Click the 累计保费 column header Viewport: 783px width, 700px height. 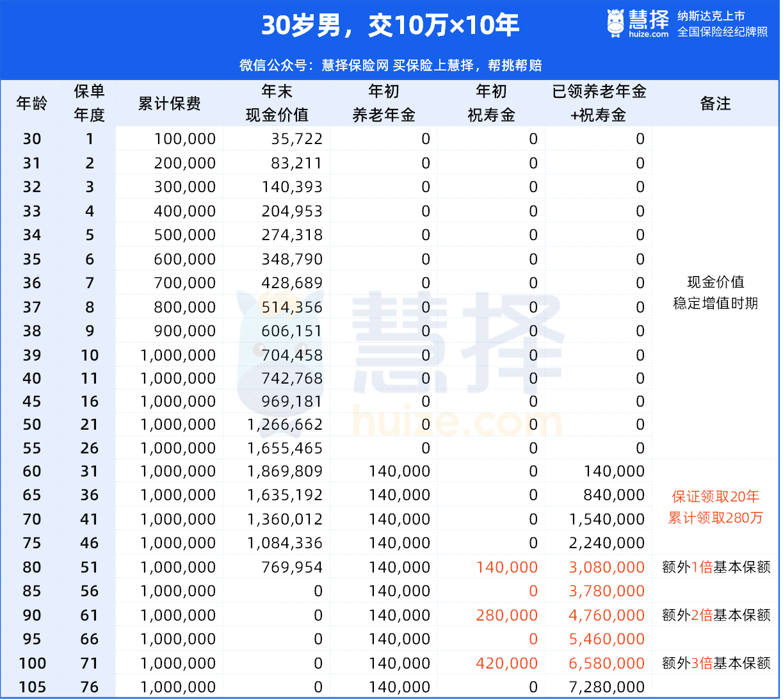170,103
